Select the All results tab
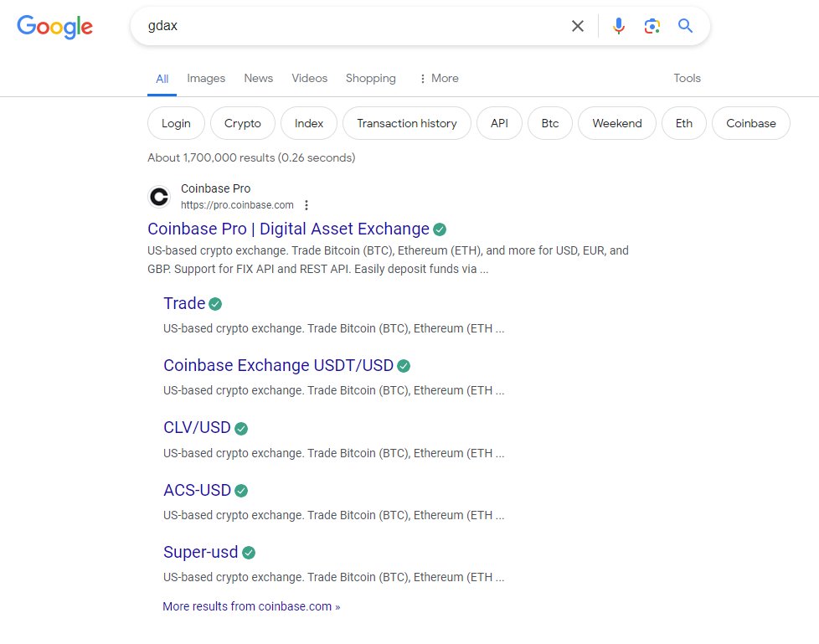This screenshot has width=819, height=644. (x=162, y=79)
